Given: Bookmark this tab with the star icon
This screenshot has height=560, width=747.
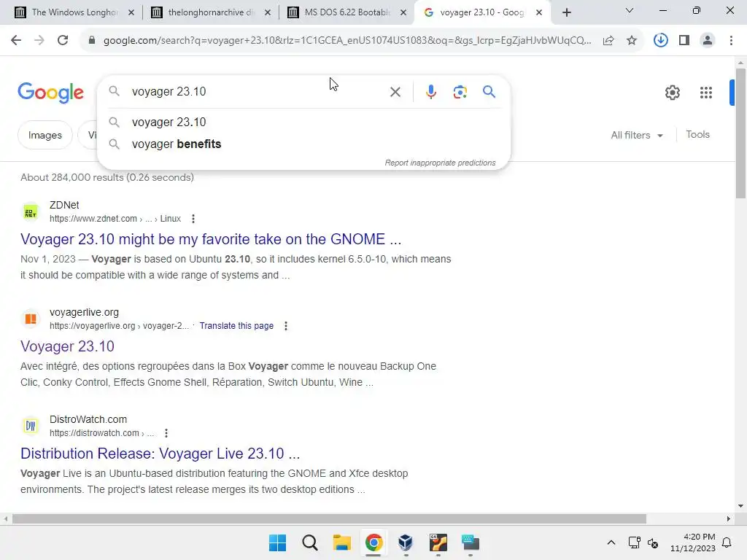Looking at the screenshot, I should click(x=631, y=41).
